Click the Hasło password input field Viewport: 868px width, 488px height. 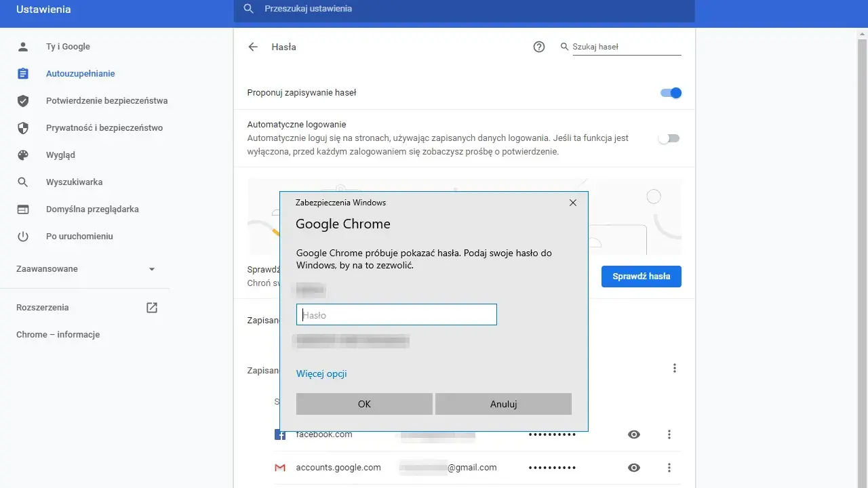click(x=397, y=314)
